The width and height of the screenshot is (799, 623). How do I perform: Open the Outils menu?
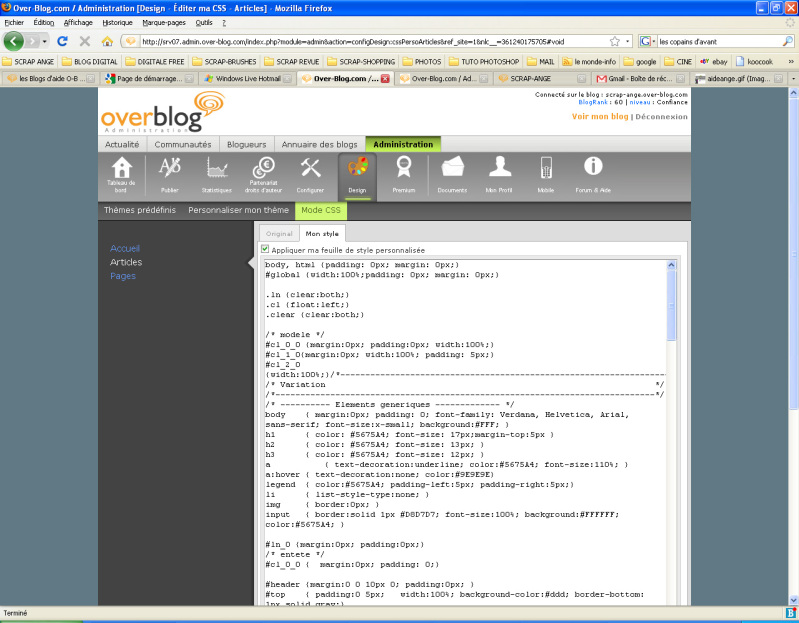click(x=204, y=22)
